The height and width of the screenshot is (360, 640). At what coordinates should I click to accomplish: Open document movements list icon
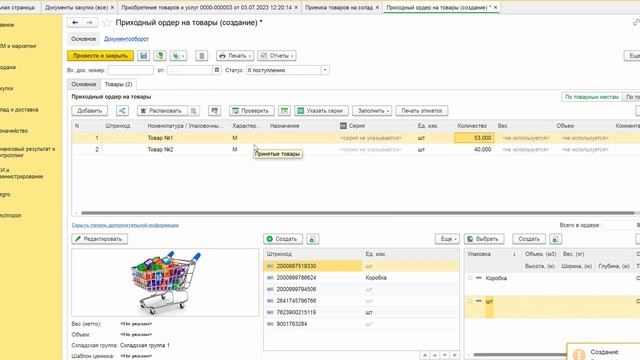[201, 56]
